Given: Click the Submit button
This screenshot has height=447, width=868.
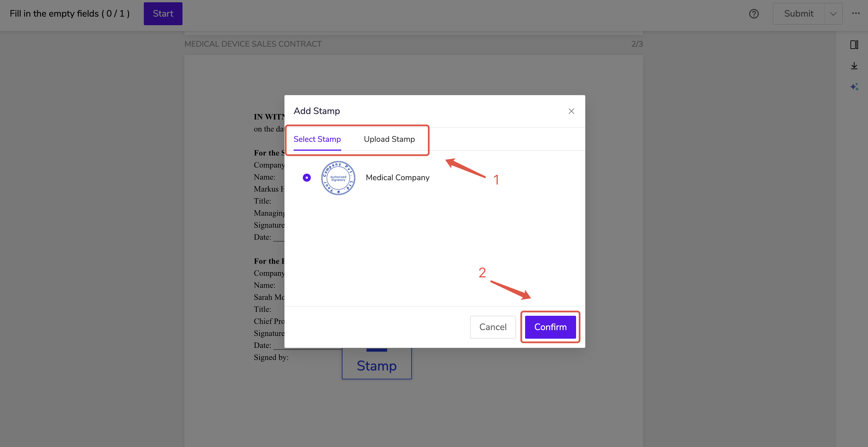Looking at the screenshot, I should pyautogui.click(x=798, y=14).
